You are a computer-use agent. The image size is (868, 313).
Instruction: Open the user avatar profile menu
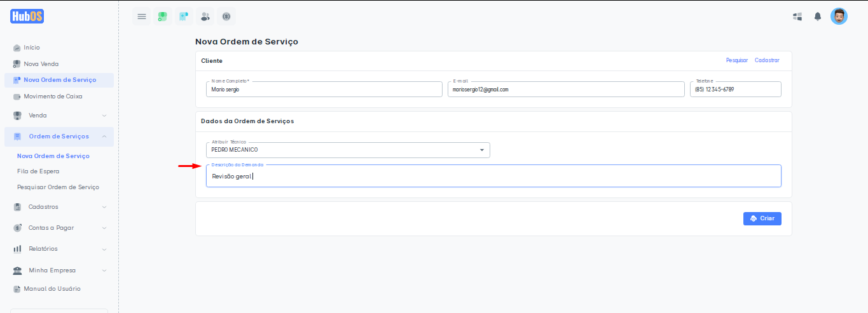[x=839, y=17]
